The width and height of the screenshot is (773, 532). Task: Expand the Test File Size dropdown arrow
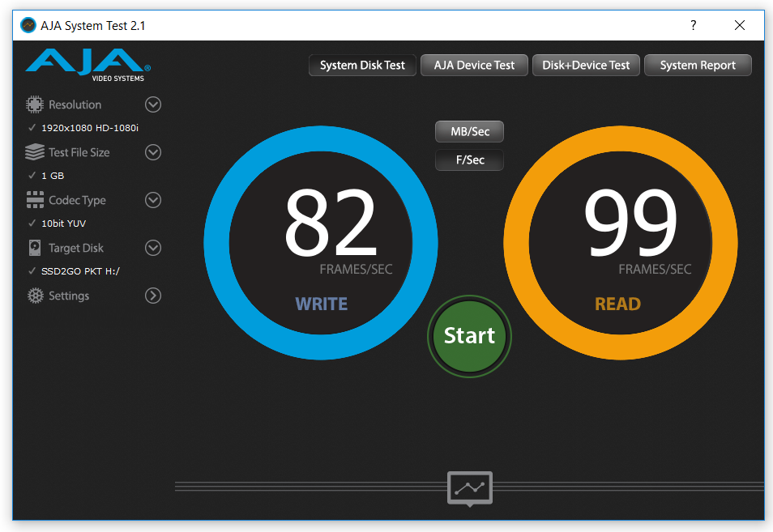pos(153,152)
